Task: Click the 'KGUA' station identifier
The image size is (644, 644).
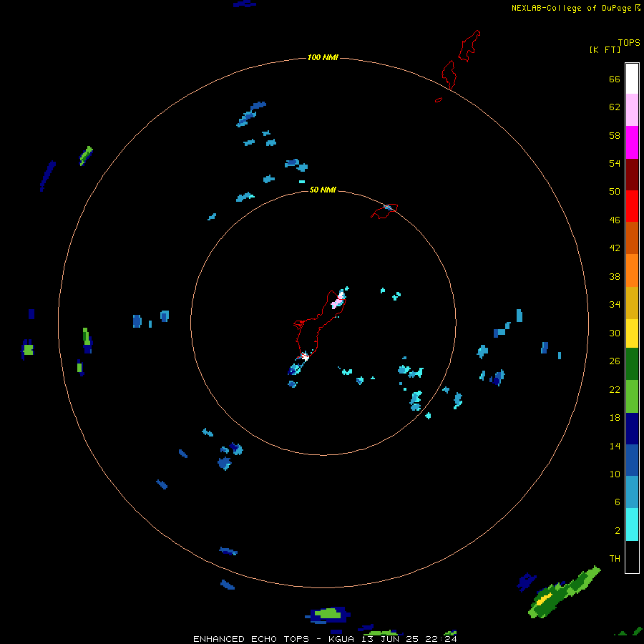Action: click(341, 639)
